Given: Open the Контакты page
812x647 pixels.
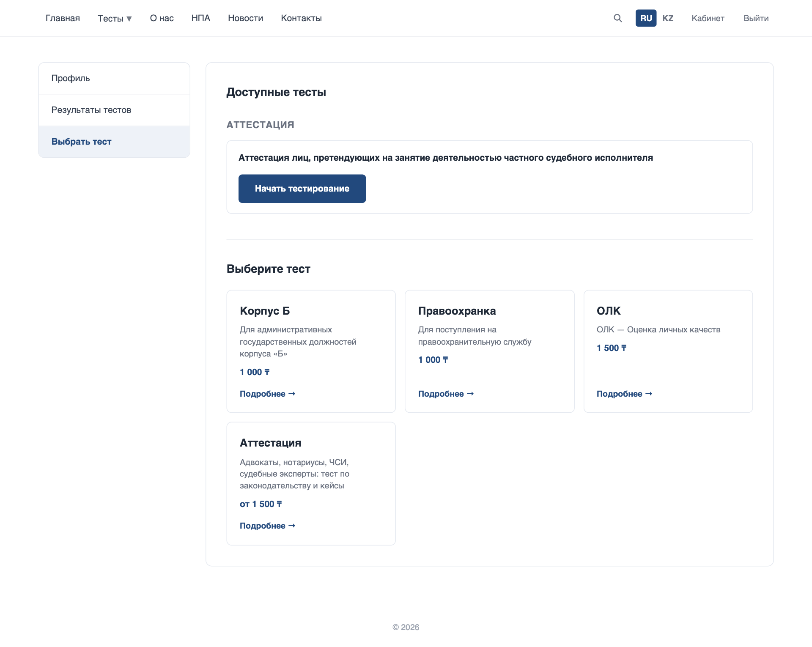Looking at the screenshot, I should coord(302,18).
